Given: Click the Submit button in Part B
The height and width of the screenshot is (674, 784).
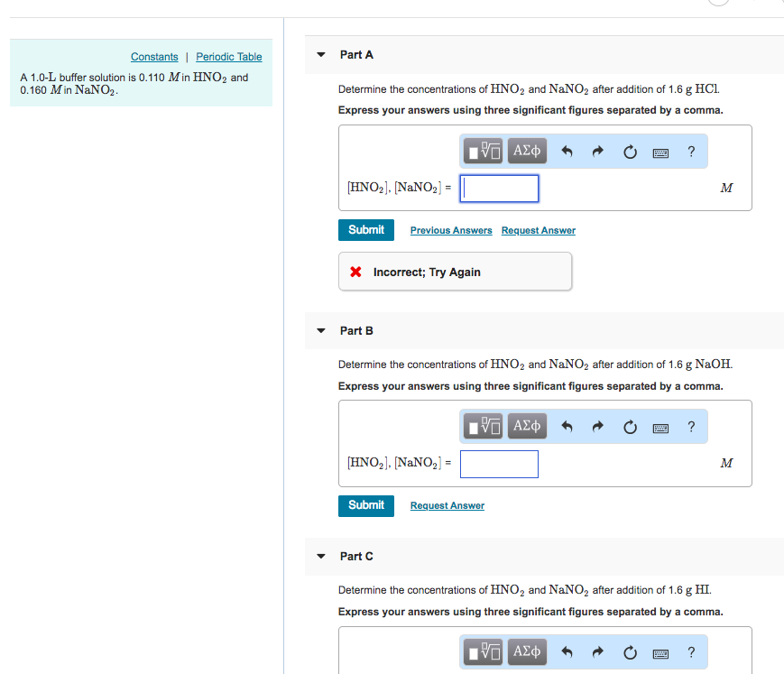Looking at the screenshot, I should (x=365, y=505).
